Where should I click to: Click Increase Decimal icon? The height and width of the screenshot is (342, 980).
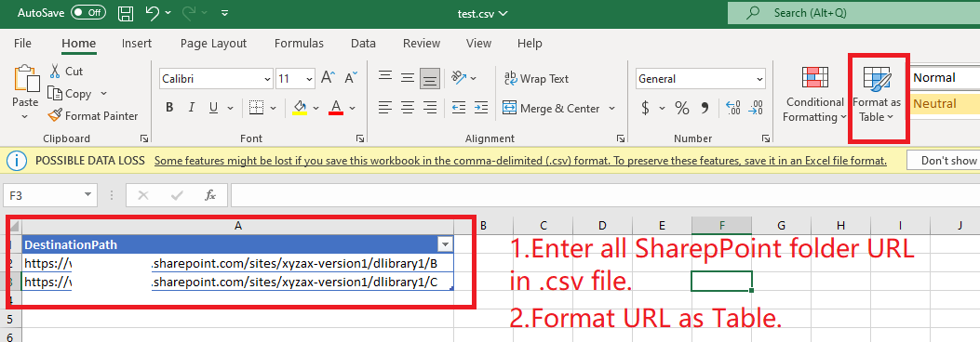pyautogui.click(x=733, y=108)
